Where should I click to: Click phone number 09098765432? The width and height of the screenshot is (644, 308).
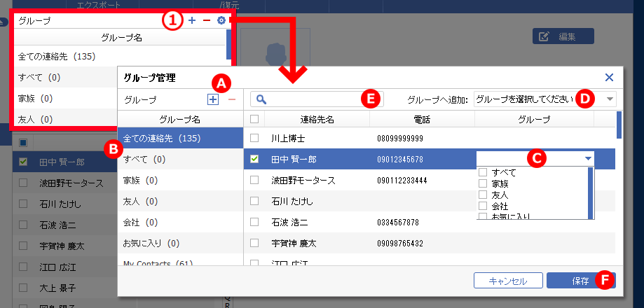click(x=400, y=244)
